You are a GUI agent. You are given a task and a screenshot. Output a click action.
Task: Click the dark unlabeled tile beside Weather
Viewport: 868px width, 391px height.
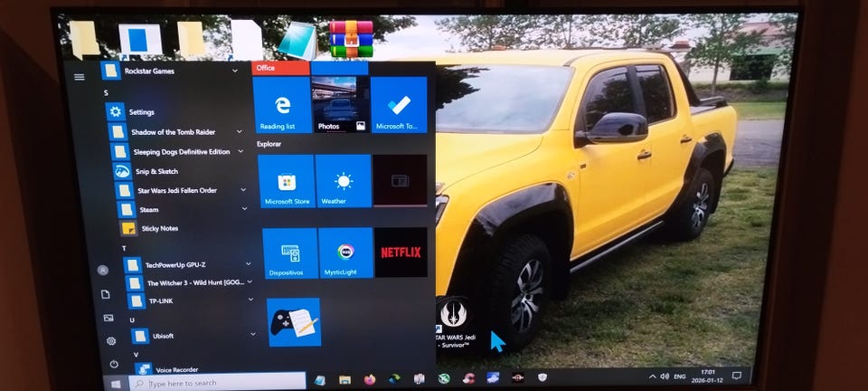[400, 180]
